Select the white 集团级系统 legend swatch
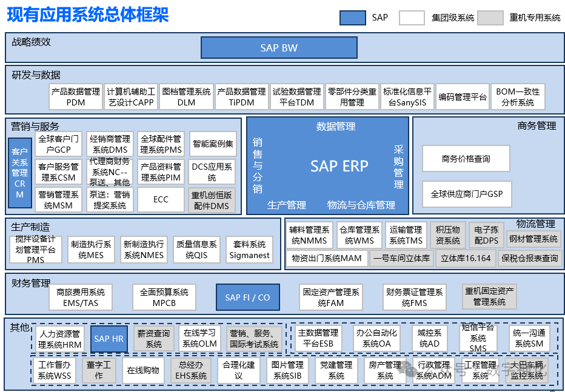This screenshot has width=565, height=392. point(412,18)
